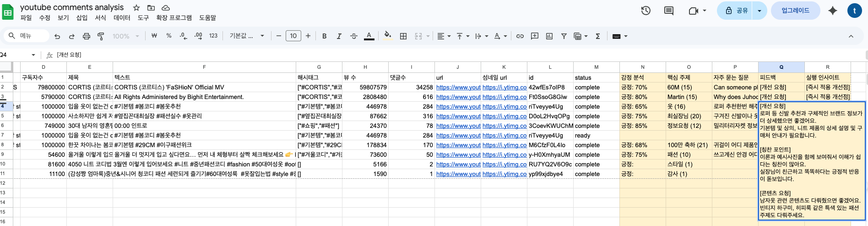
Task: Open the 삽입 menu
Action: click(x=82, y=18)
